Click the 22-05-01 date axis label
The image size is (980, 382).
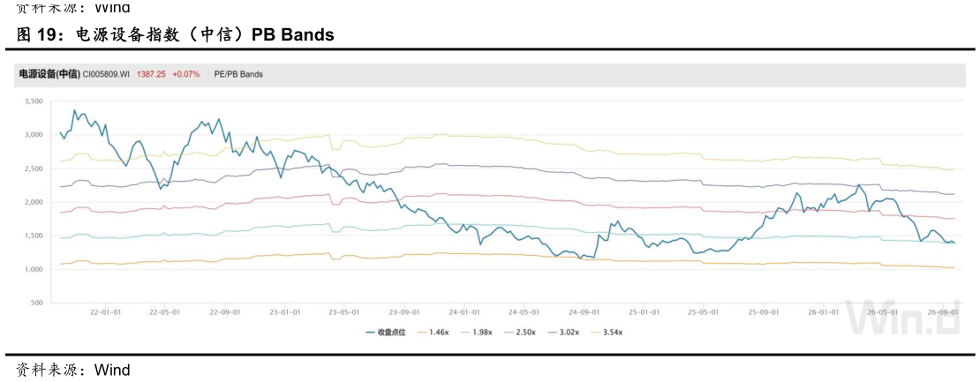click(164, 311)
